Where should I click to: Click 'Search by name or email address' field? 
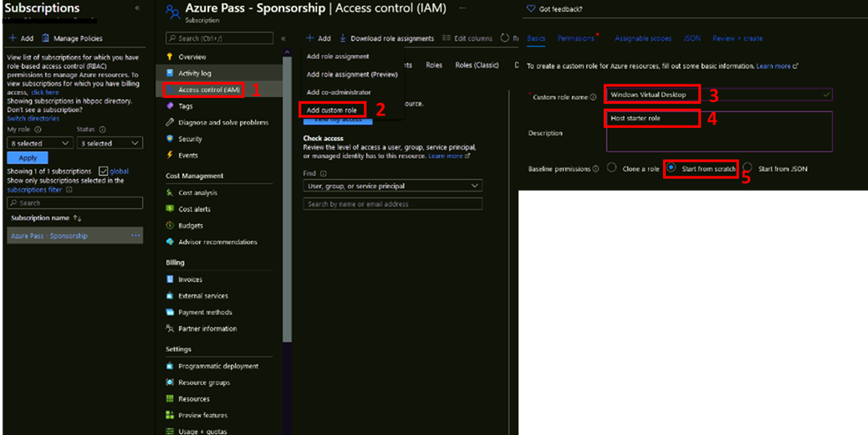pos(392,203)
